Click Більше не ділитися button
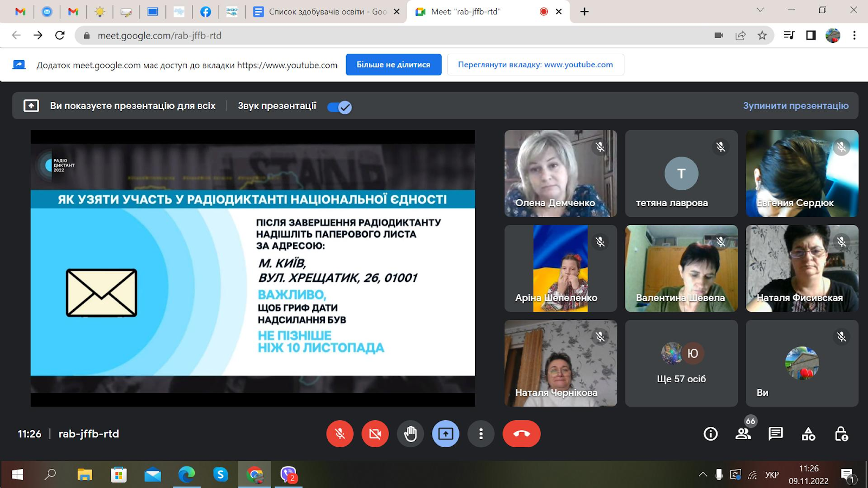This screenshot has height=488, width=868. [x=393, y=65]
